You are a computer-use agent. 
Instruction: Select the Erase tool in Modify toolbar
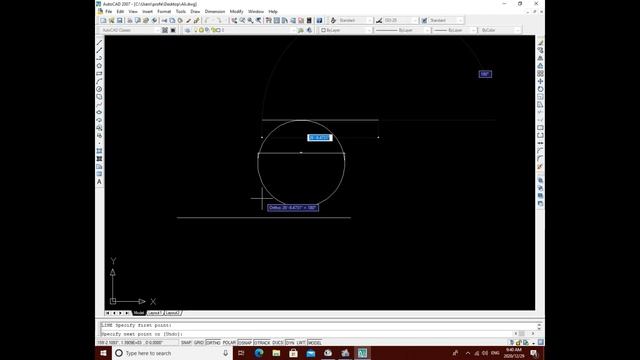(x=540, y=42)
